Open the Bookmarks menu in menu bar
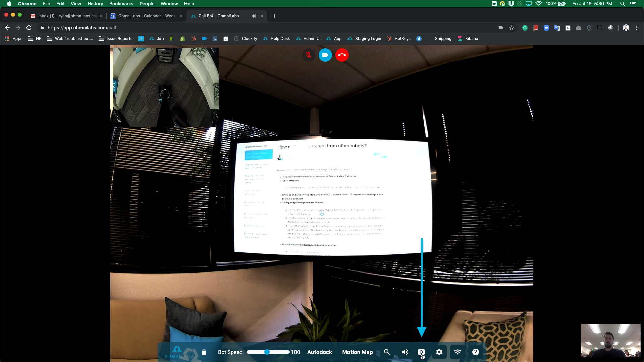 click(x=121, y=4)
